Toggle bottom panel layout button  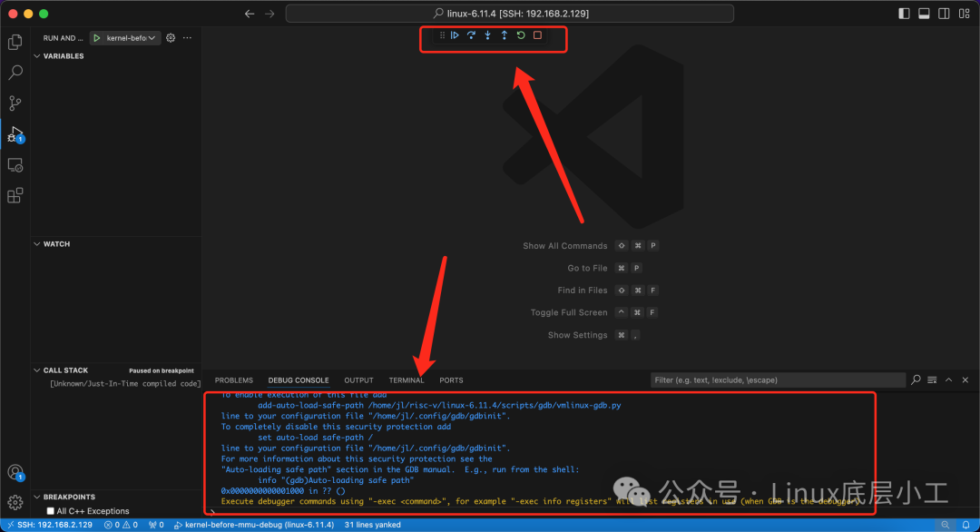[x=924, y=14]
